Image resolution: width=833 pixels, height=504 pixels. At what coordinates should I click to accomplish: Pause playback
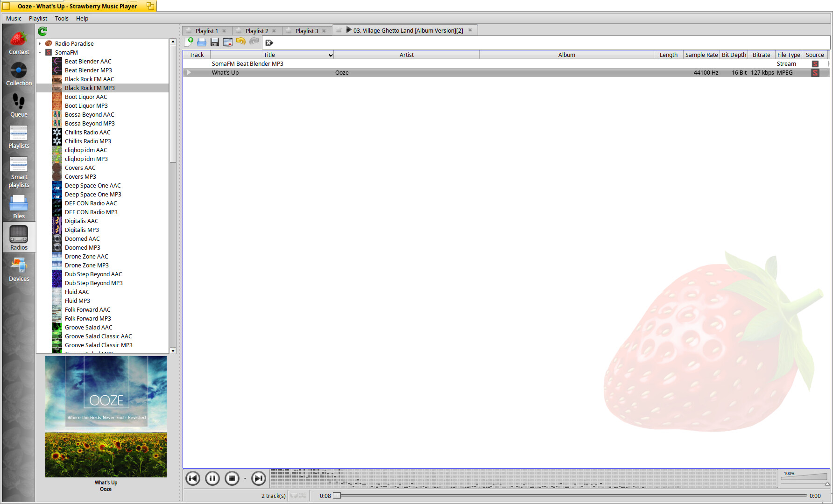(212, 478)
